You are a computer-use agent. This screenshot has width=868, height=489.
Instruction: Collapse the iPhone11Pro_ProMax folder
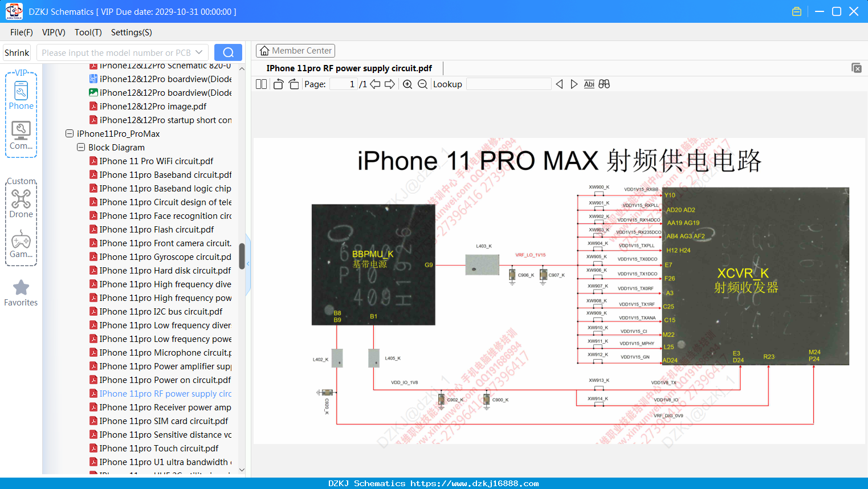tap(70, 134)
